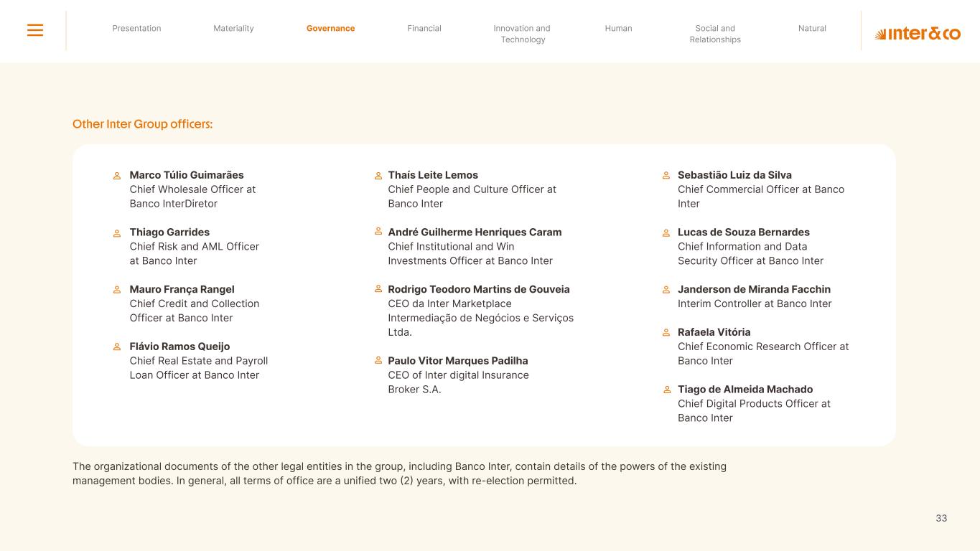Click person icon beside Thiago Garrides
980x551 pixels.
coord(117,233)
